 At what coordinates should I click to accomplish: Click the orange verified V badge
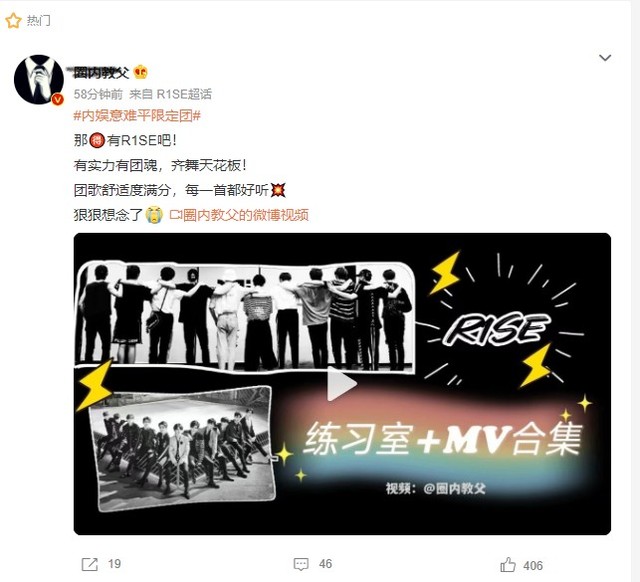point(58,99)
